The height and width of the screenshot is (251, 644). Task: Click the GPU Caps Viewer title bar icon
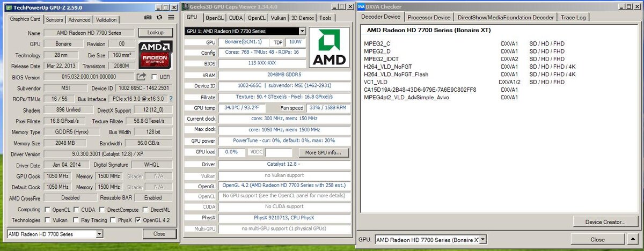pos(186,6)
